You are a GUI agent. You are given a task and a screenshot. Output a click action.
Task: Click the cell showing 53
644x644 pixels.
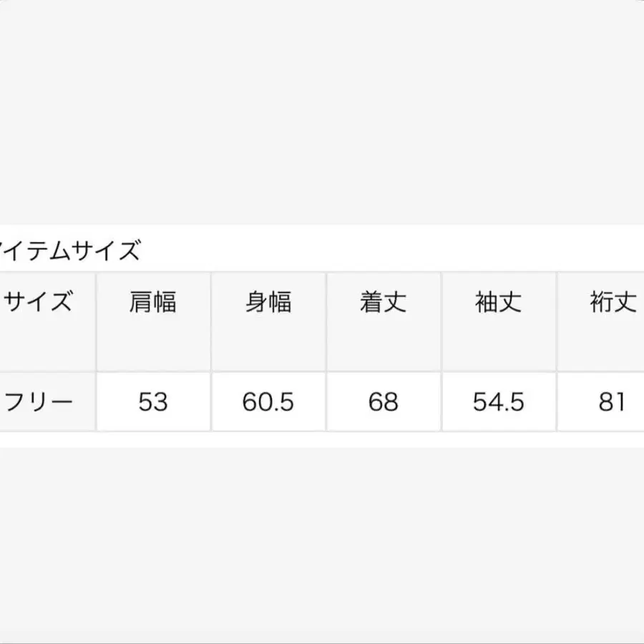pyautogui.click(x=153, y=402)
